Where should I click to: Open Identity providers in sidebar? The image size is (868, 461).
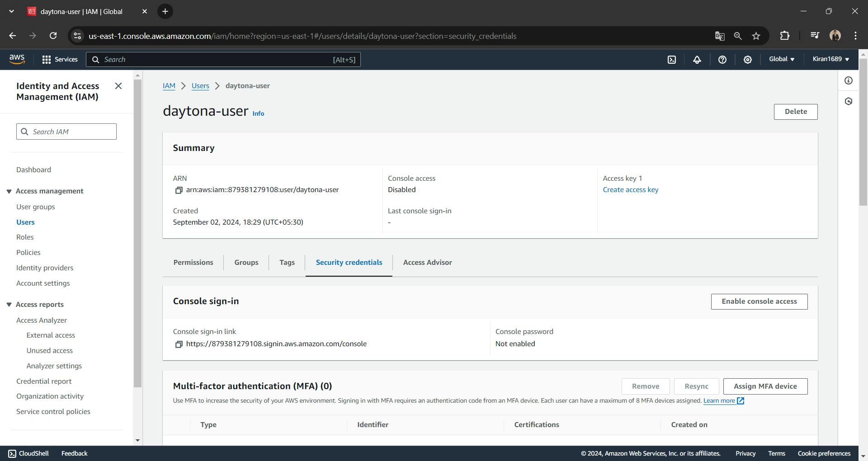click(45, 268)
